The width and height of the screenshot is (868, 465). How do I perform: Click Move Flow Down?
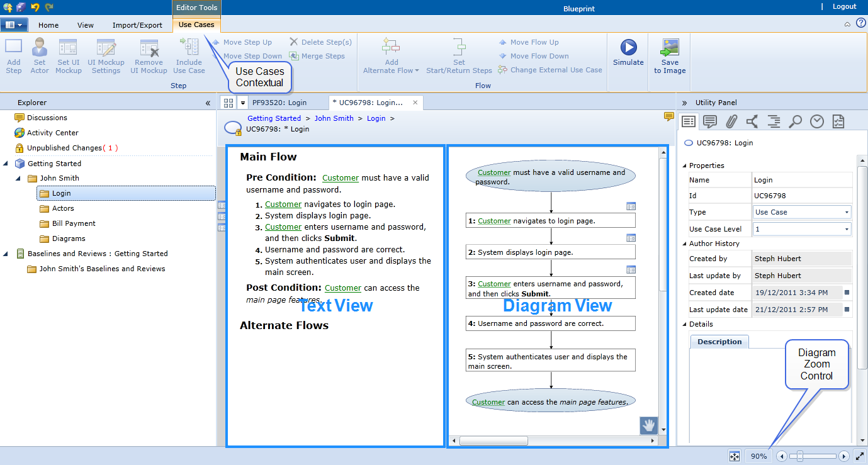coord(534,56)
